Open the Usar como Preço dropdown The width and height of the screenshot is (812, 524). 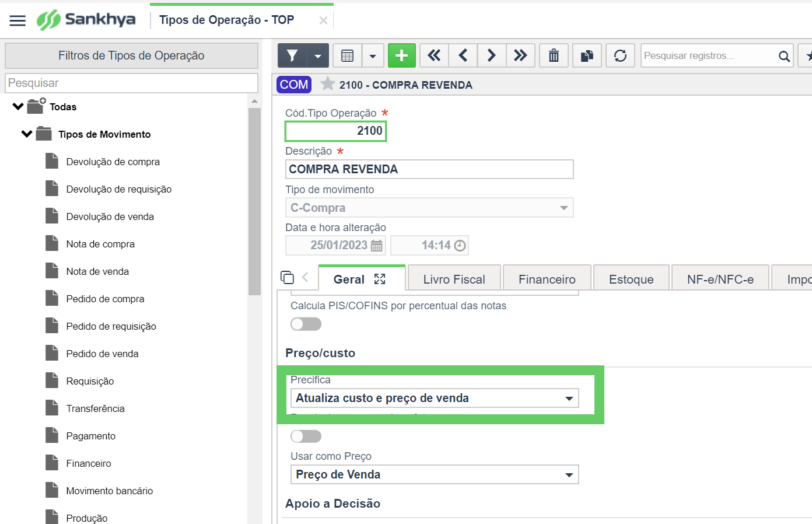point(435,474)
